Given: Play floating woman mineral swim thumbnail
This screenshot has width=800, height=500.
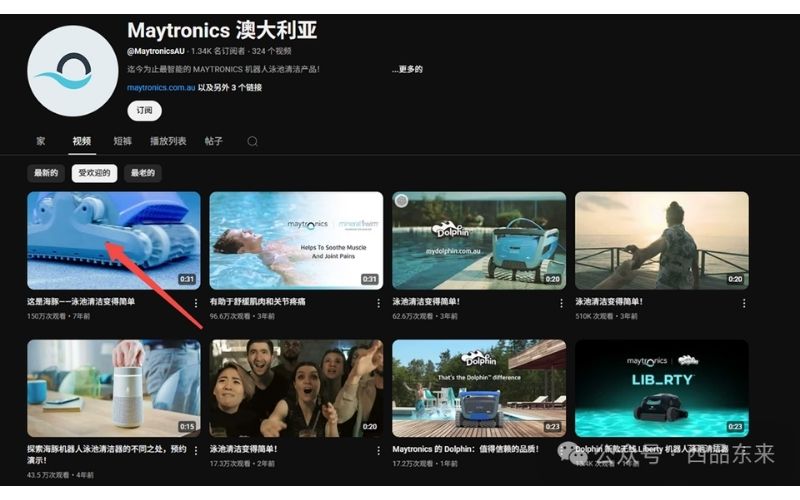Looking at the screenshot, I should (296, 240).
